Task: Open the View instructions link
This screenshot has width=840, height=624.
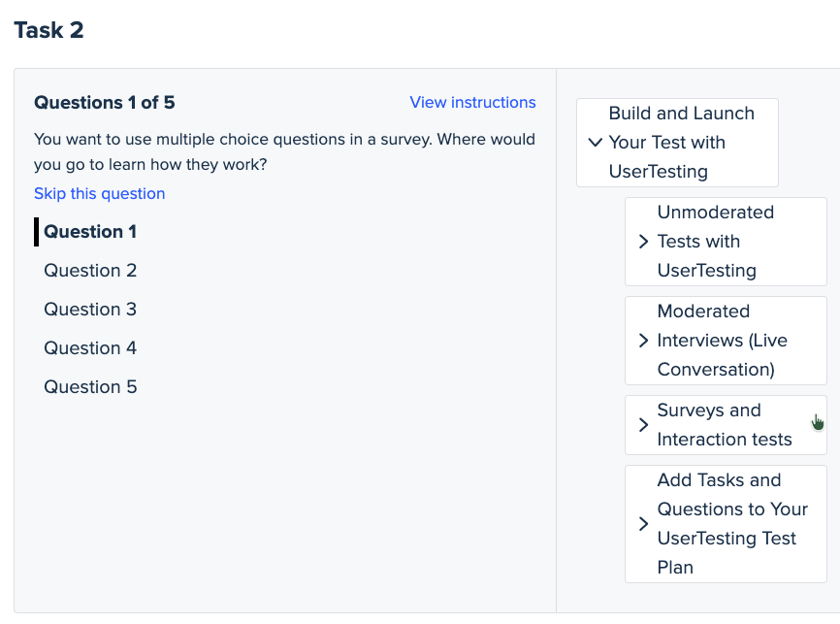Action: [x=472, y=102]
